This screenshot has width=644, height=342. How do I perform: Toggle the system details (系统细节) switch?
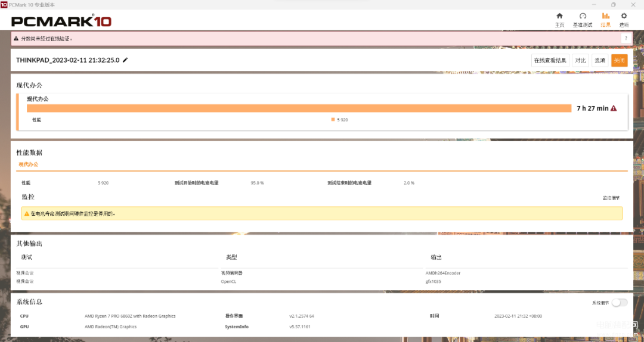point(620,303)
